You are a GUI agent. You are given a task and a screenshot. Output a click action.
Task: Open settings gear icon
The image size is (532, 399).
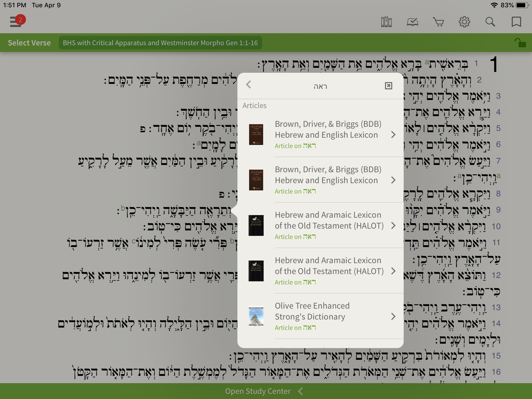(x=464, y=22)
